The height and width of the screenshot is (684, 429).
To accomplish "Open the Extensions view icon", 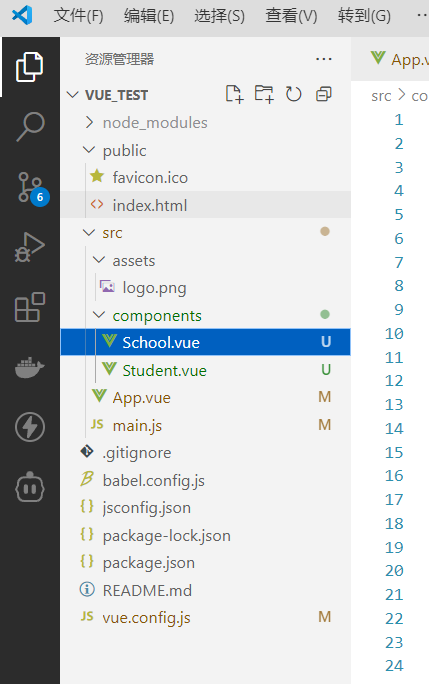I will point(30,307).
